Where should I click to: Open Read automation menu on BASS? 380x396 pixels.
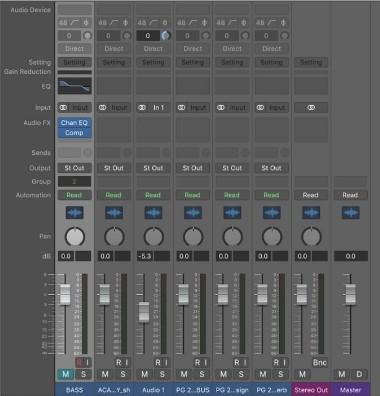tap(74, 195)
